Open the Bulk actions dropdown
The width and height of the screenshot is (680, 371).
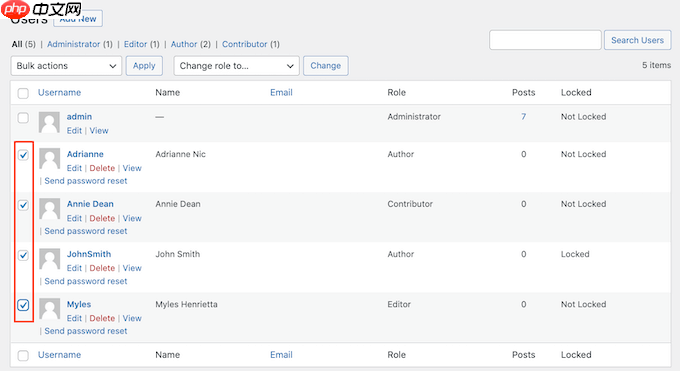click(66, 66)
